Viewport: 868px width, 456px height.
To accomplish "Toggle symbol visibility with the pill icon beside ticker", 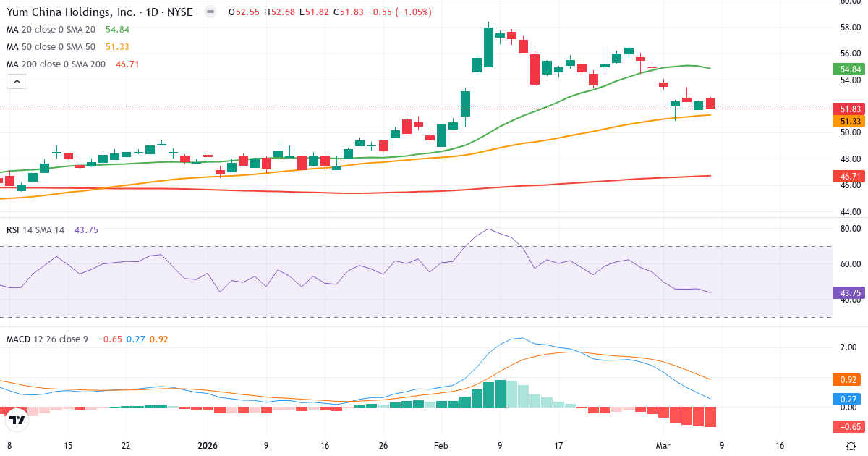I will (210, 12).
